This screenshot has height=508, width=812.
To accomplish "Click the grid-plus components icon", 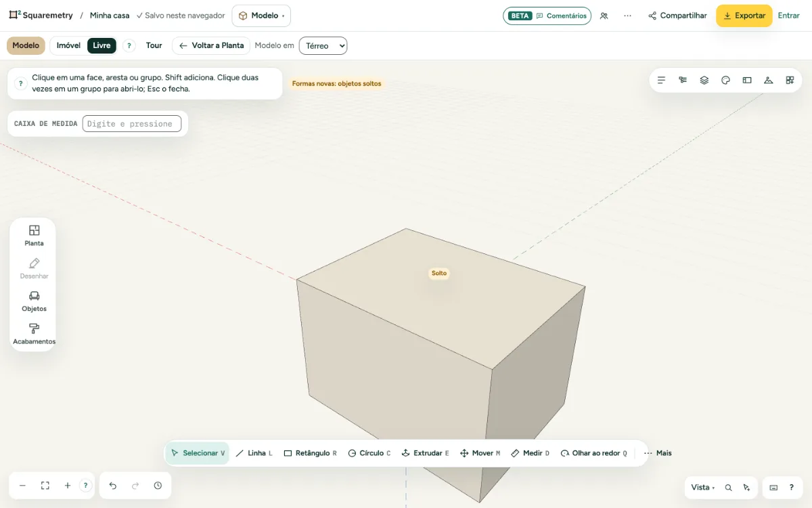I will (x=790, y=80).
